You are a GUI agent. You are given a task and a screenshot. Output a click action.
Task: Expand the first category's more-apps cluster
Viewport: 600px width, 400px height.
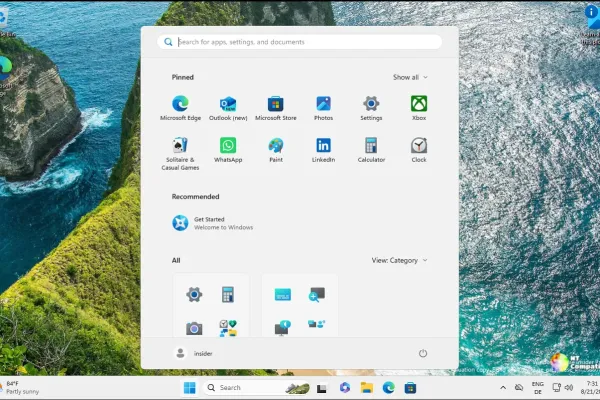[x=228, y=328]
